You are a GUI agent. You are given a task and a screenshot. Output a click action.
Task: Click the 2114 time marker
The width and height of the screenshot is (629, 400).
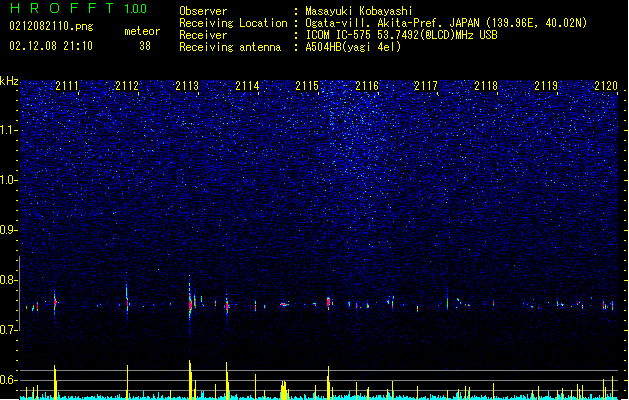coord(247,86)
